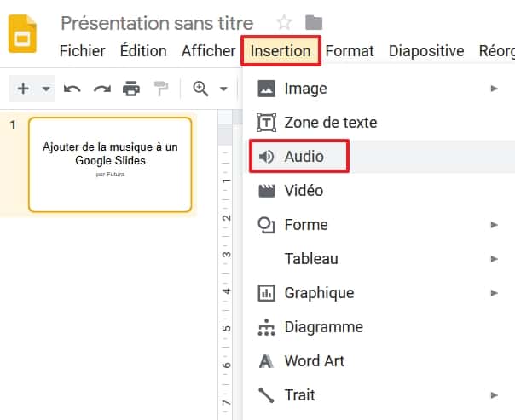
Task: Rename the title Présentation sans titre
Action: click(157, 23)
